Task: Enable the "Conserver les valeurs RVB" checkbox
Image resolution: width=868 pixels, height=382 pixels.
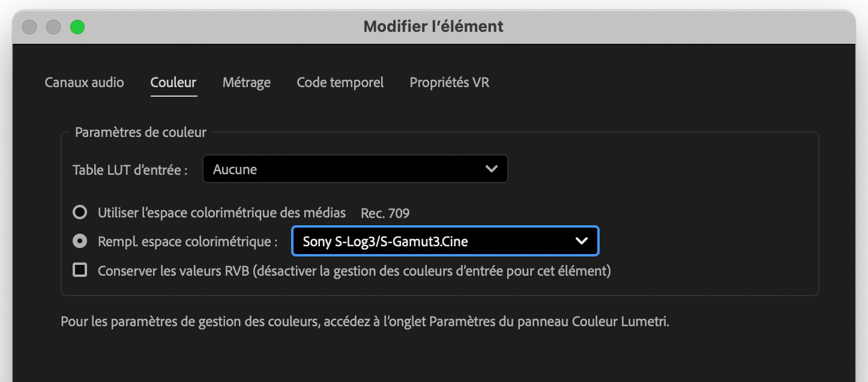Action: [x=80, y=270]
